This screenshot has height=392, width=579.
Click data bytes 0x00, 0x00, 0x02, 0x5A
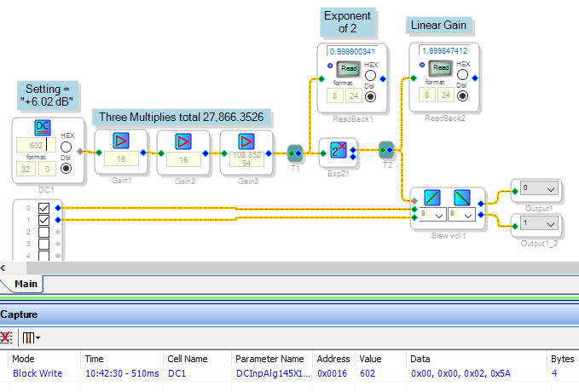[460, 373]
